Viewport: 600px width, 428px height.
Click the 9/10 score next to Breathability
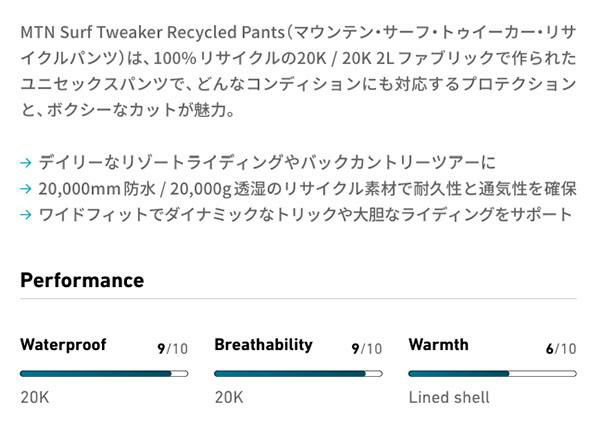(x=366, y=348)
